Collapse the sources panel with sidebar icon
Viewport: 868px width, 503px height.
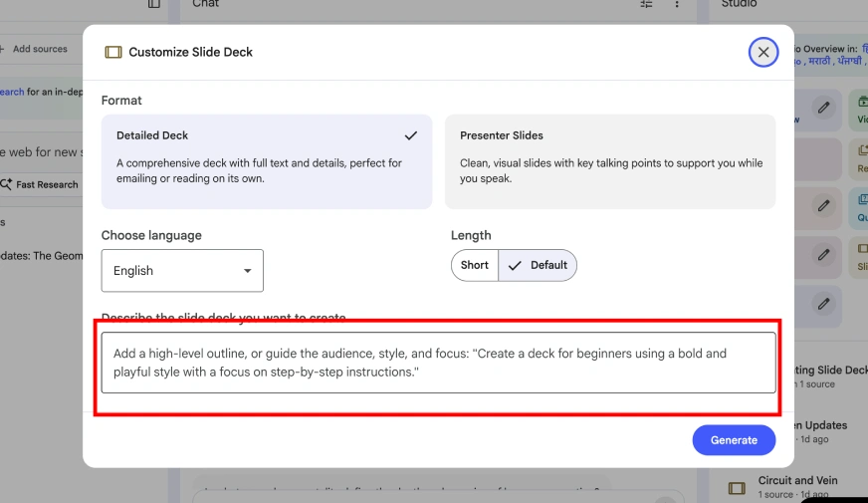tap(153, 5)
